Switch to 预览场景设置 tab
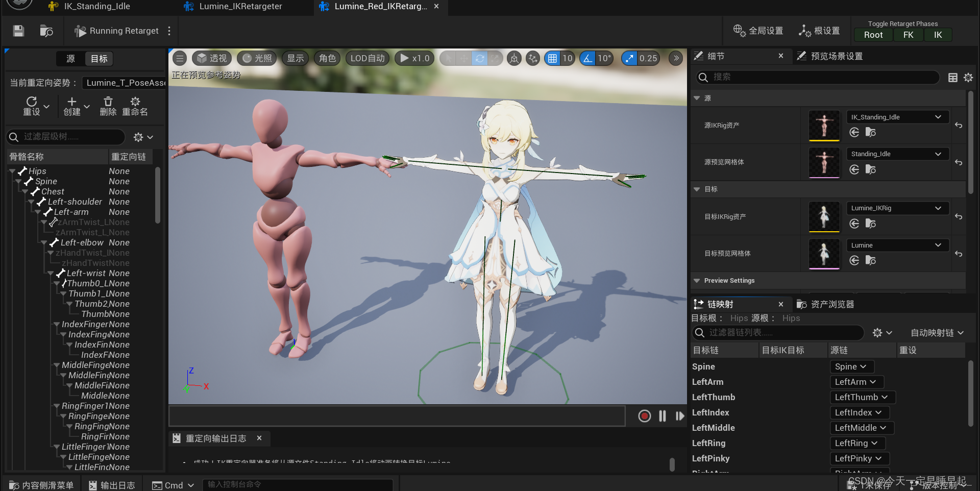Viewport: 980px width, 491px height. point(830,56)
